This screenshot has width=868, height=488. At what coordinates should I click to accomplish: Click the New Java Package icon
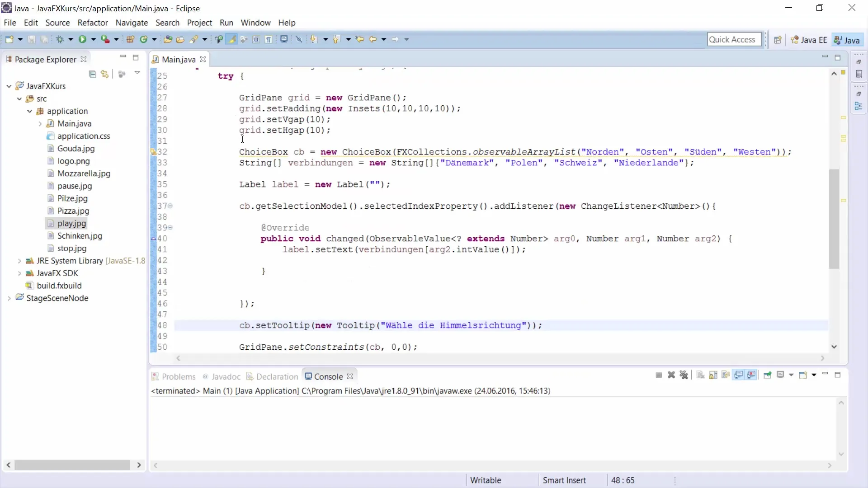pyautogui.click(x=130, y=40)
